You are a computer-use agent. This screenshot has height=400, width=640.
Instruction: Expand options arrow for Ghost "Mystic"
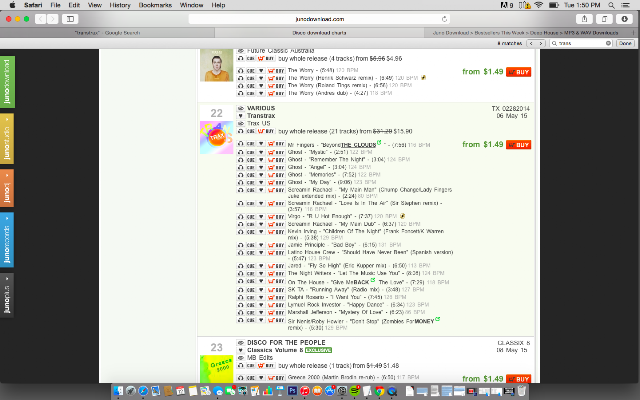tap(261, 152)
